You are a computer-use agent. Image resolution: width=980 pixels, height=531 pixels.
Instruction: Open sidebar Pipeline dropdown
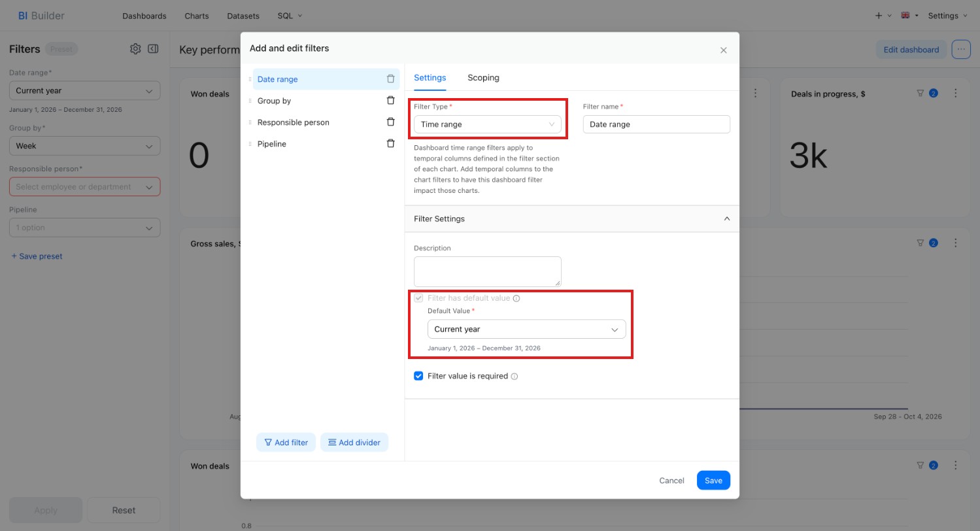pyautogui.click(x=84, y=228)
